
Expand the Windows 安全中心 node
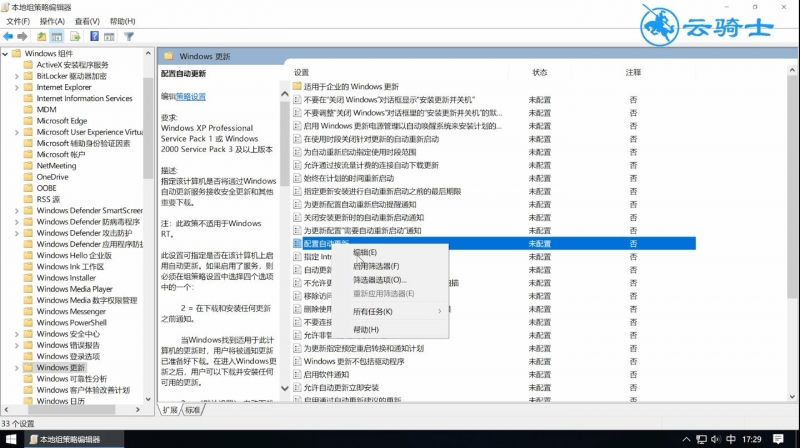(x=17, y=334)
